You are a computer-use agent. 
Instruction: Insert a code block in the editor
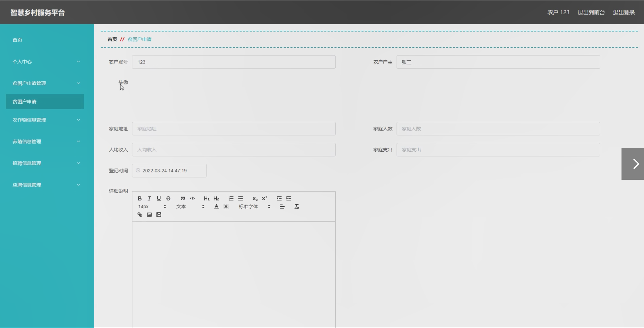193,199
